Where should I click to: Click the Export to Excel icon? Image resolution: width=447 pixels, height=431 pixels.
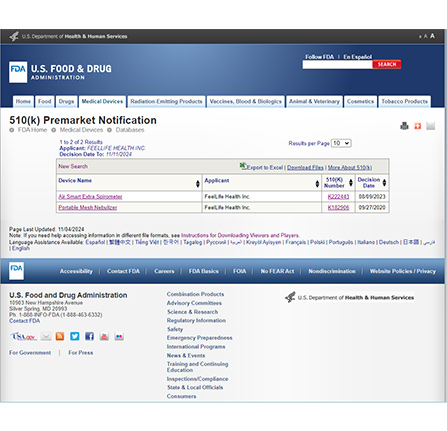[x=243, y=166]
